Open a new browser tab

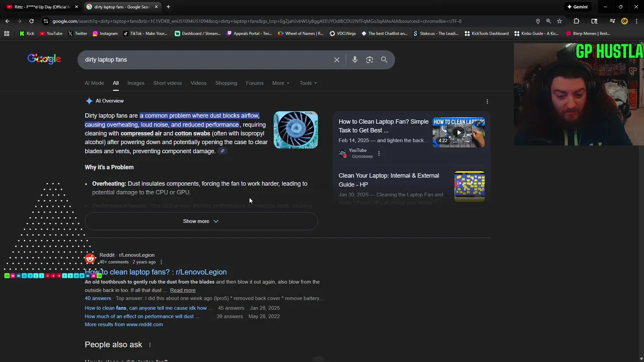click(168, 7)
